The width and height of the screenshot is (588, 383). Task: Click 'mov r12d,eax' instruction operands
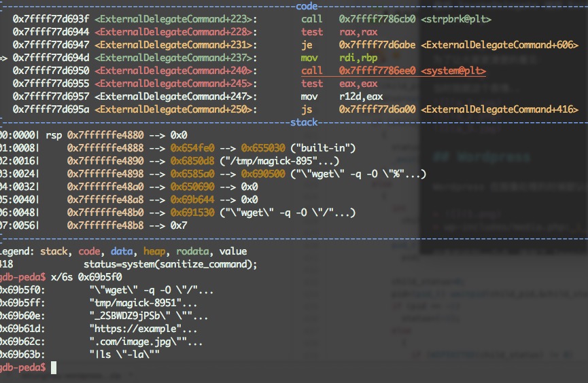click(361, 96)
